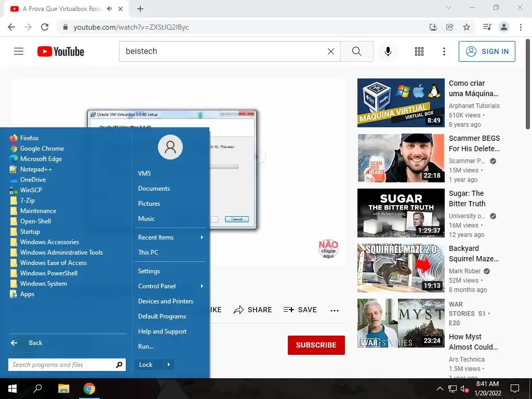Bookmark this page with the star icon
The width and height of the screenshot is (532, 399).
point(467,27)
